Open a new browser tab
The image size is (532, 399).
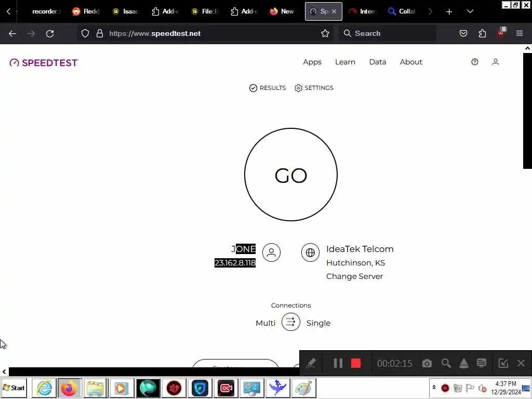click(x=449, y=11)
